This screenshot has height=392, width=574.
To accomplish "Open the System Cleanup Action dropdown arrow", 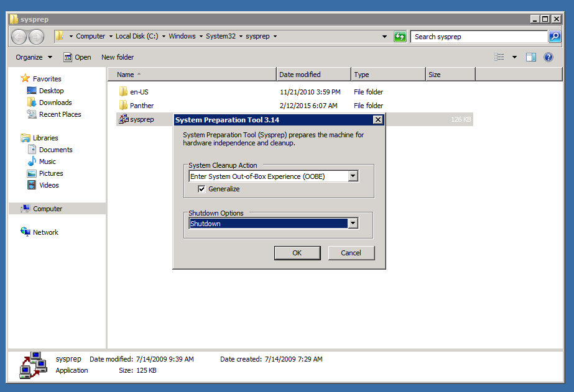I will [353, 176].
